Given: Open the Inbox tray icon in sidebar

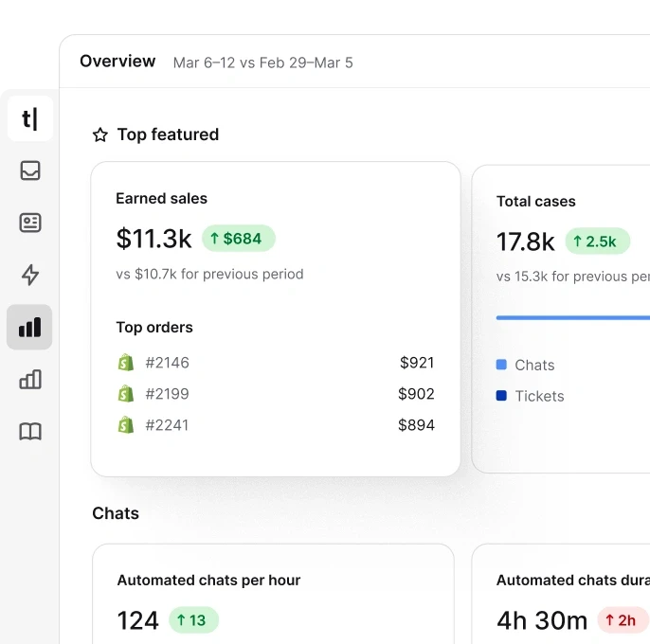Looking at the screenshot, I should pos(30,170).
